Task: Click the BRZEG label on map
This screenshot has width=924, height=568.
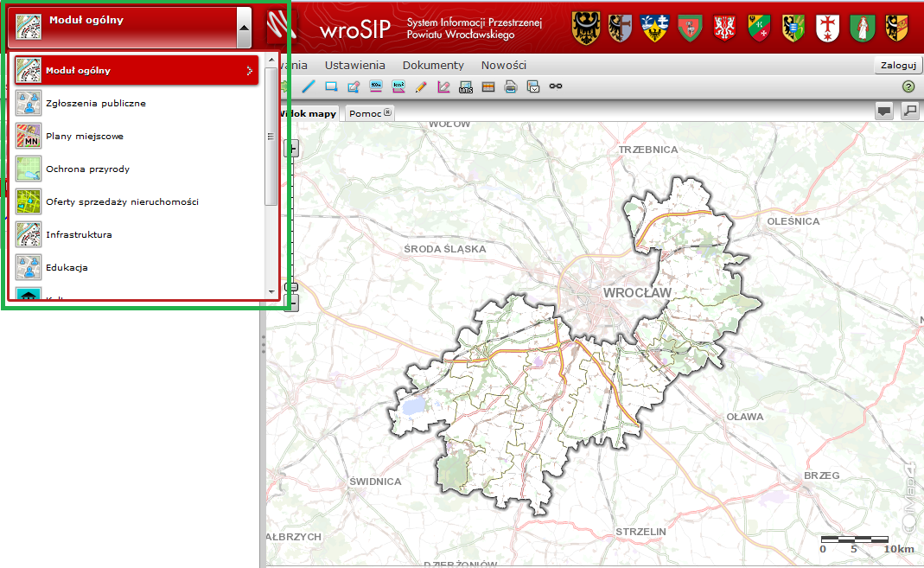Action: 822,475
